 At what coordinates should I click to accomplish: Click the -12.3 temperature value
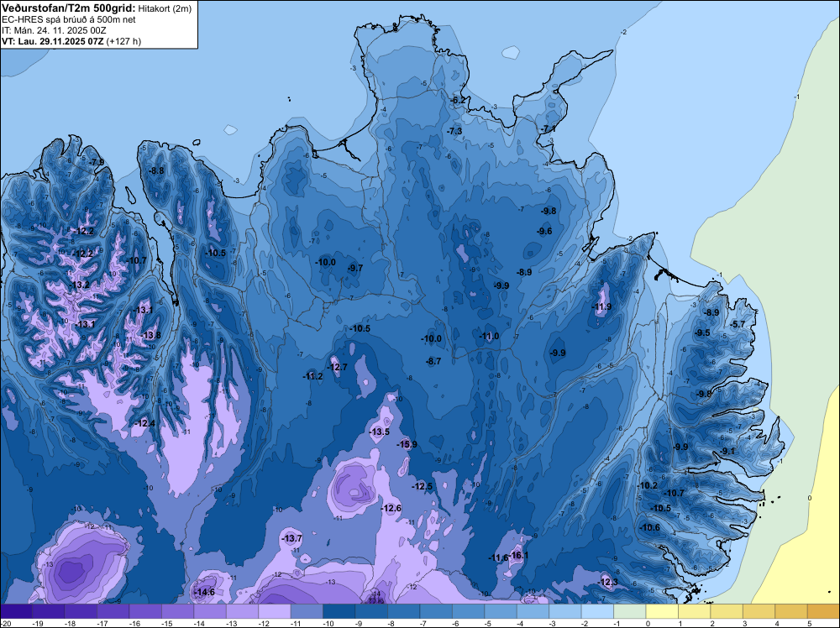click(607, 582)
